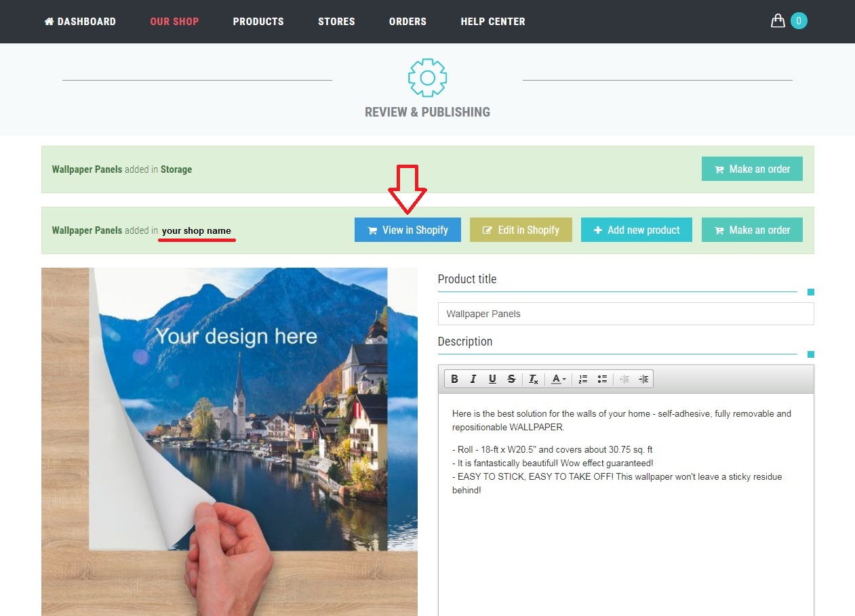Apply strikethrough formatting in the editor
Viewport: 855px width, 616px height.
511,379
